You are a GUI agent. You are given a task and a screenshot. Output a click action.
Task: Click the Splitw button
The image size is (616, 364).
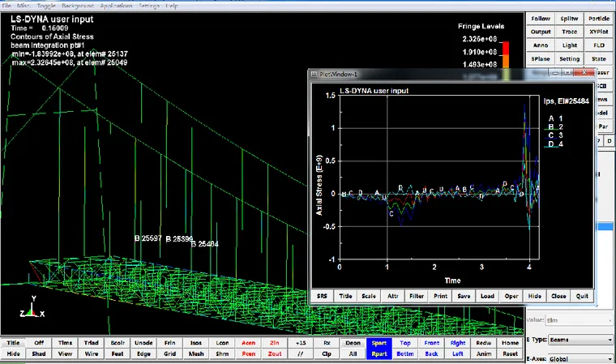click(x=569, y=19)
